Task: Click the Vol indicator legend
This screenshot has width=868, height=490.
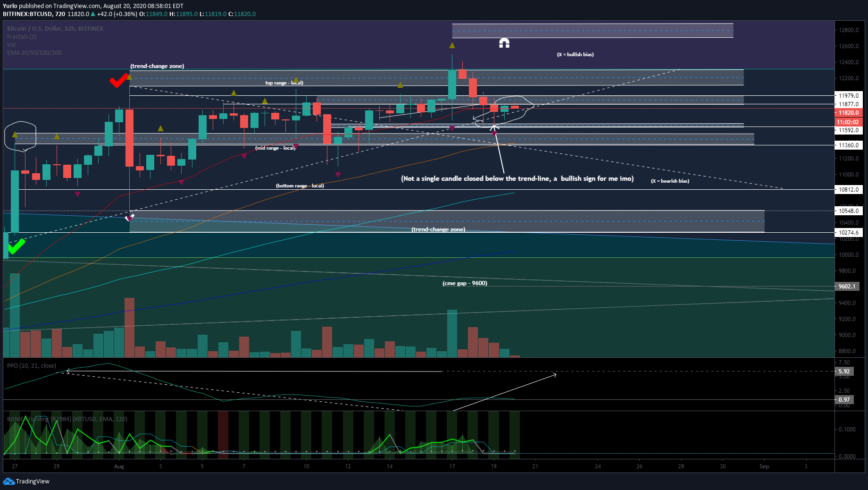Action: [11, 44]
